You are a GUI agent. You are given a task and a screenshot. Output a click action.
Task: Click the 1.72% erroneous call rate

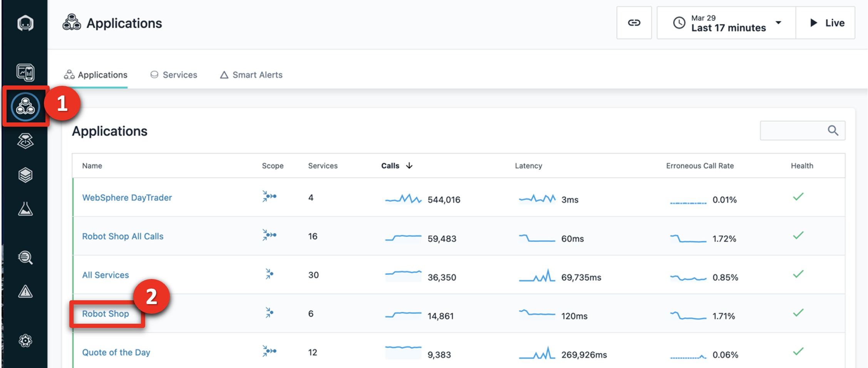coord(724,239)
